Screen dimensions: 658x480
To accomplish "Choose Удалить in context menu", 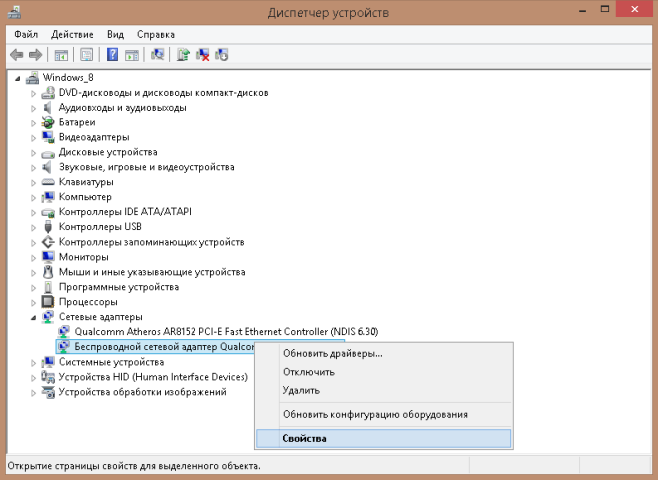I will [x=384, y=391].
